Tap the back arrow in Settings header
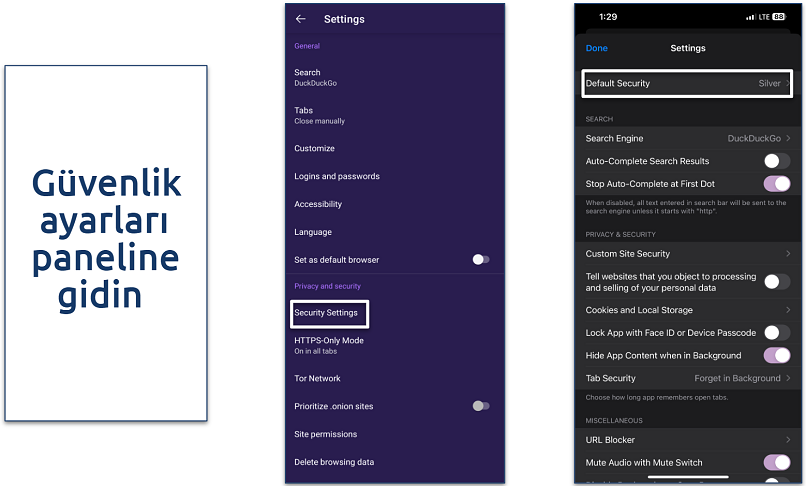The height and width of the screenshot is (486, 806). pos(300,19)
